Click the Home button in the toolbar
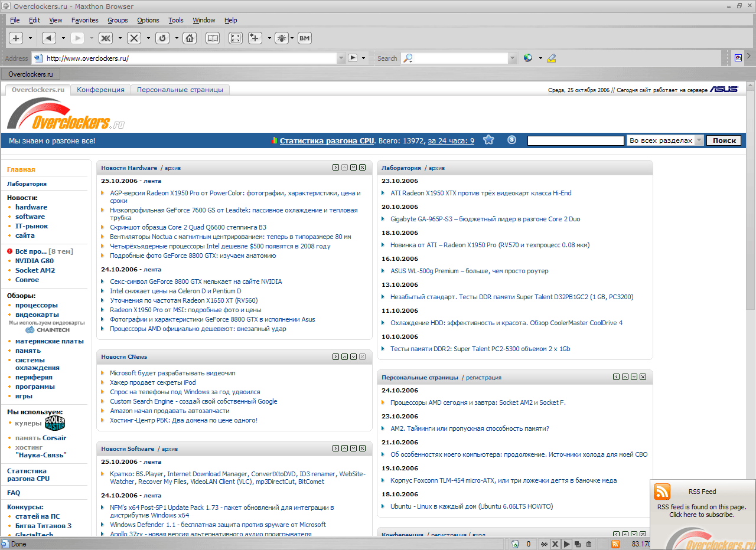This screenshot has width=756, height=550. pos(190,38)
